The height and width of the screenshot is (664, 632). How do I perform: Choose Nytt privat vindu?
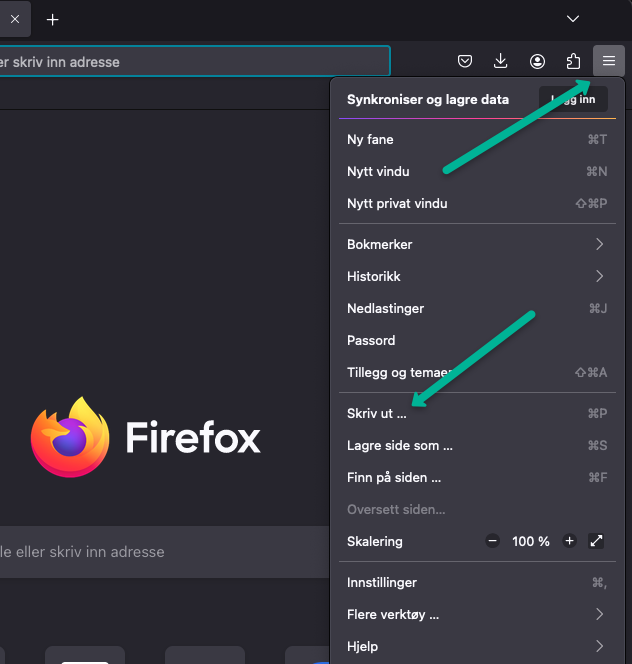coord(397,203)
